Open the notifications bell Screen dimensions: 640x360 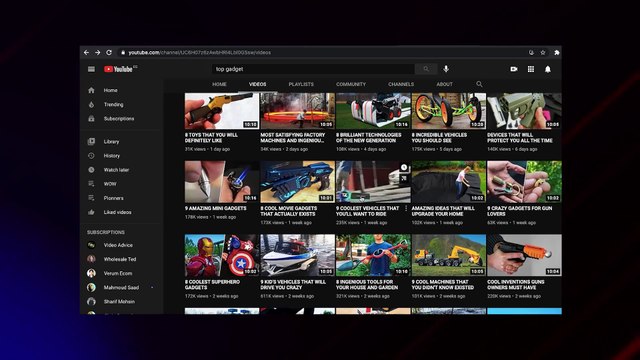548,69
